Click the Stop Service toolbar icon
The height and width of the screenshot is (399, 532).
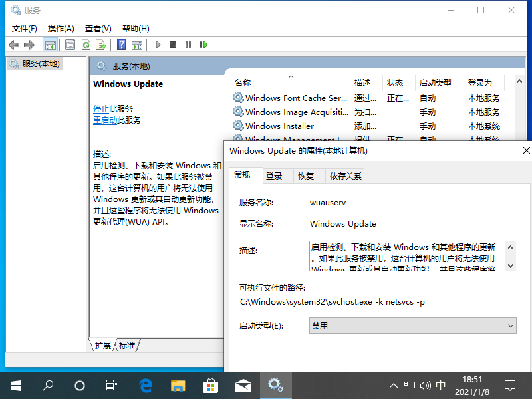pyautogui.click(x=173, y=45)
